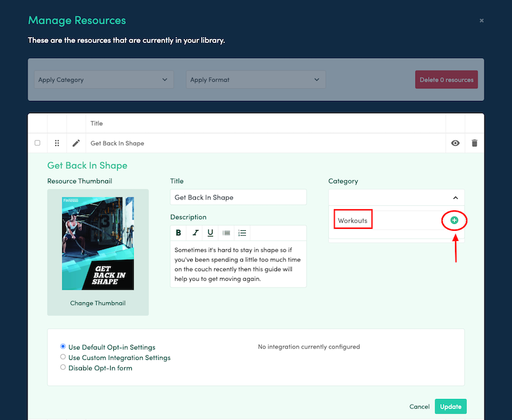The width and height of the screenshot is (512, 420).
Task: Click the Update button
Action: pyautogui.click(x=451, y=407)
